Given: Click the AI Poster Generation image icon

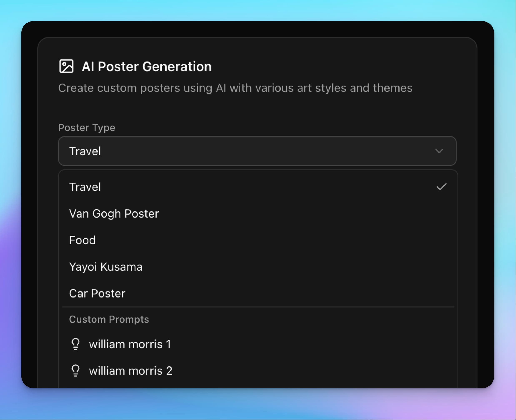Looking at the screenshot, I should (x=66, y=66).
